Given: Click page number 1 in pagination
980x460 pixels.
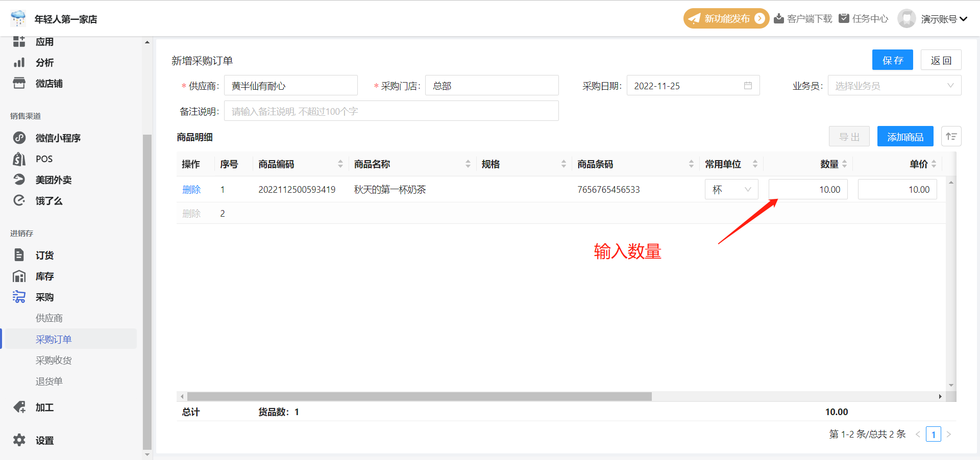Looking at the screenshot, I should (934, 434).
